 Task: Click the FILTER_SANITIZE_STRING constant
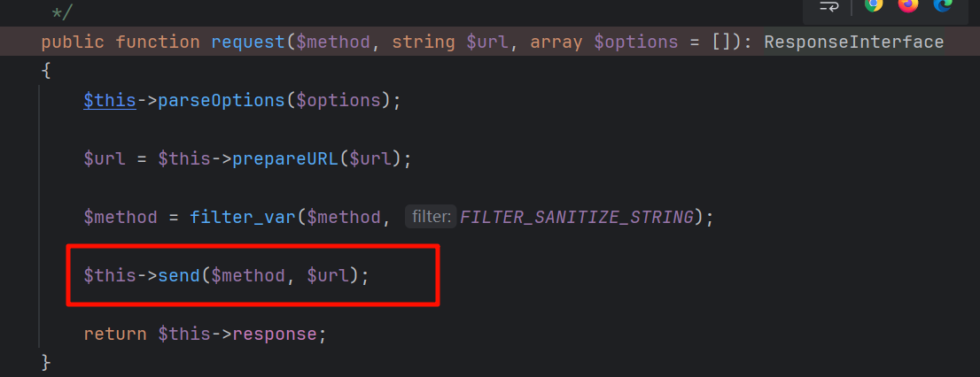click(x=576, y=217)
